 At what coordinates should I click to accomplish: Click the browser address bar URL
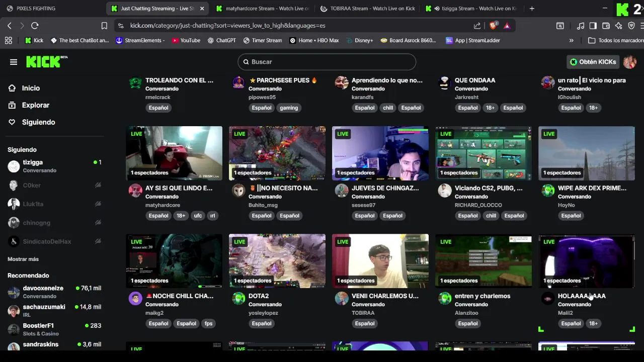pos(227,26)
